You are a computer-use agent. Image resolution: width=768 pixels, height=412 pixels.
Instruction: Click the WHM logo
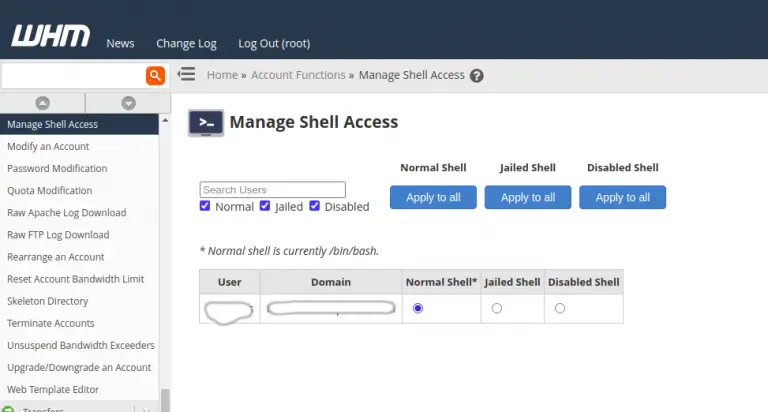(50, 37)
